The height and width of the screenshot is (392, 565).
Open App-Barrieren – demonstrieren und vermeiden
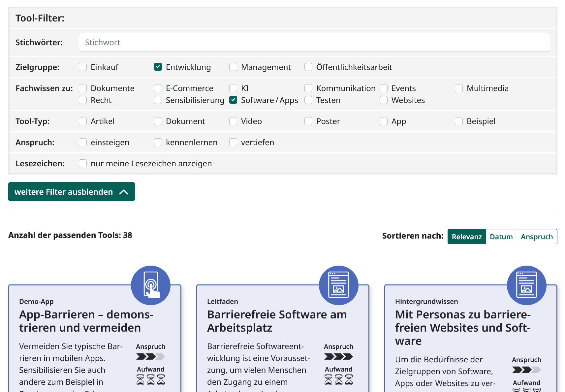pos(86,321)
